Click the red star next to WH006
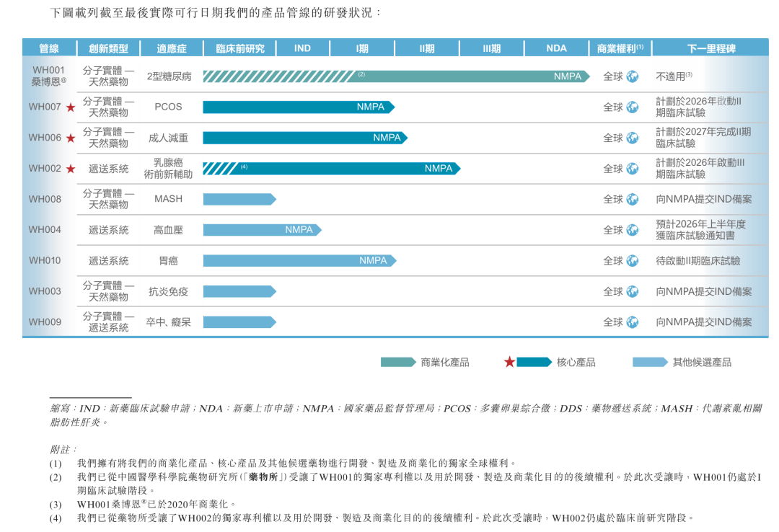 tap(71, 138)
